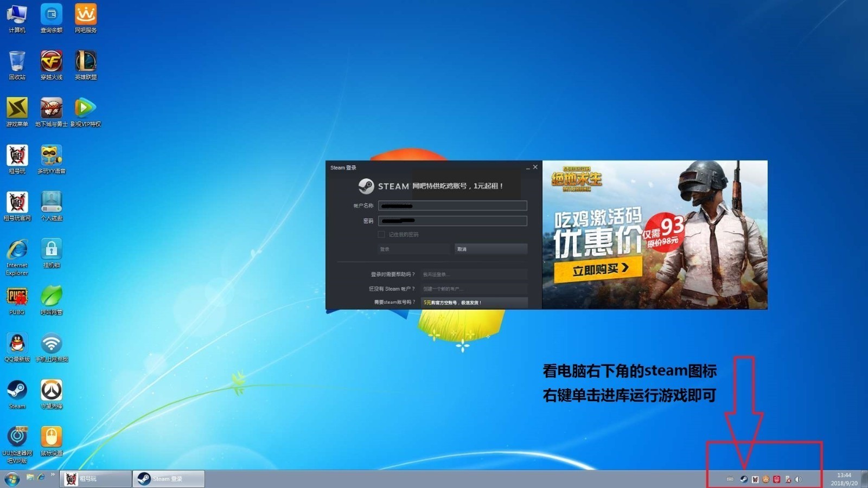Open the 计算机 desktop icon

click(x=17, y=18)
